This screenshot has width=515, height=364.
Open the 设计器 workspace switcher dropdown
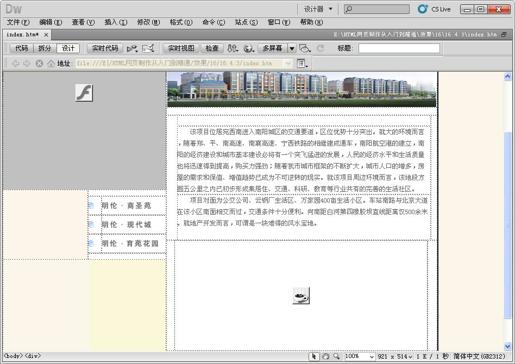tap(318, 9)
